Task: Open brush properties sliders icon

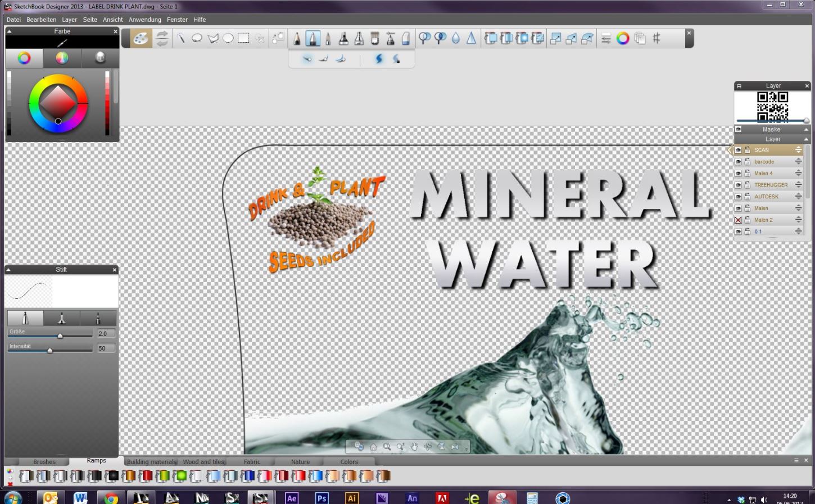Action: pos(606,38)
